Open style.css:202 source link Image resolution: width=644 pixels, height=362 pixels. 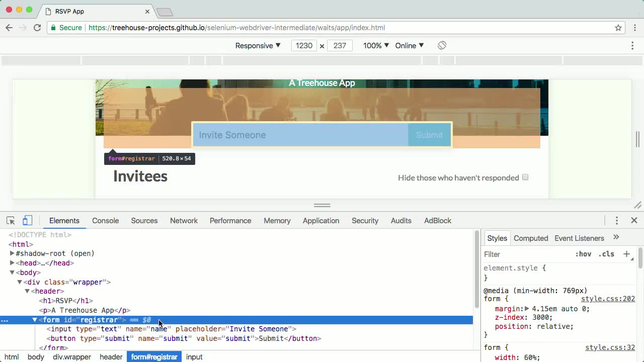608,299
